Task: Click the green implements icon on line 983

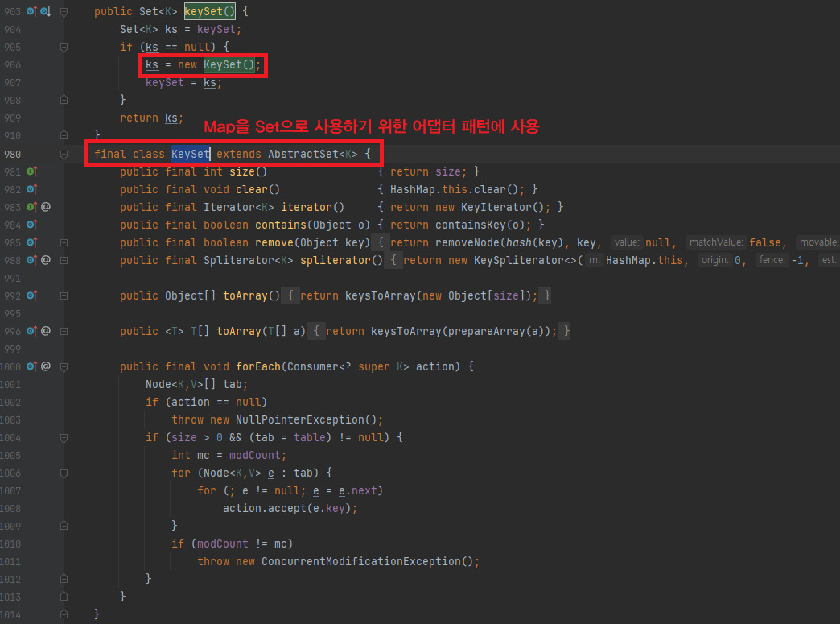Action: pyautogui.click(x=31, y=207)
